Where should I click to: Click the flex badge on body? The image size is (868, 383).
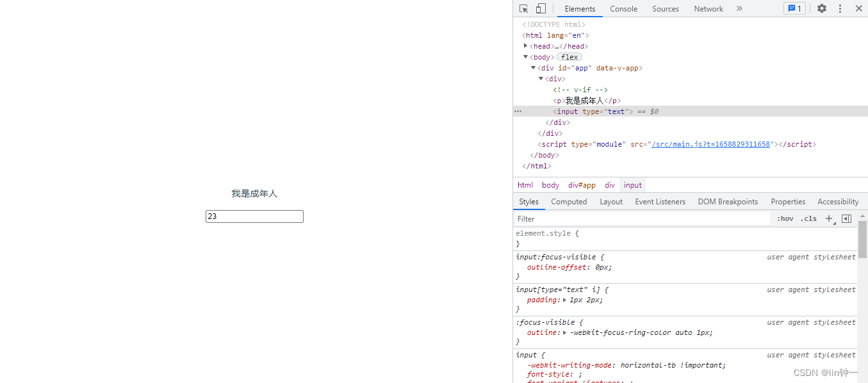(x=569, y=57)
